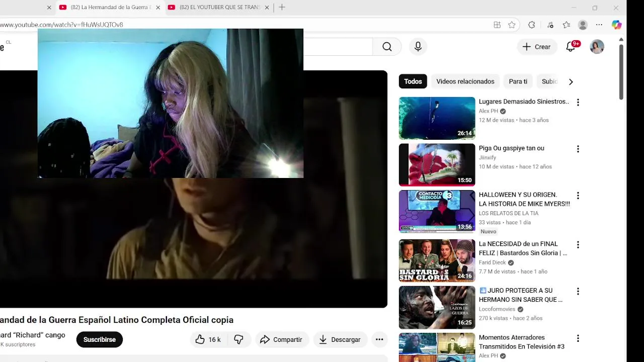Open the favorites list icon
Image resolution: width=644 pixels, height=362 pixels.
pos(566,25)
